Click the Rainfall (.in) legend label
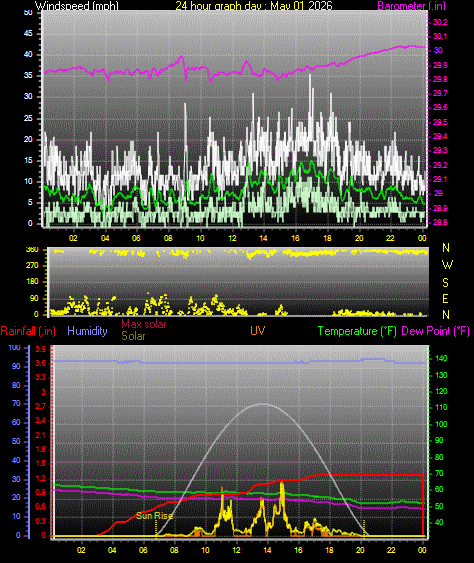474x563 pixels. 28,331
